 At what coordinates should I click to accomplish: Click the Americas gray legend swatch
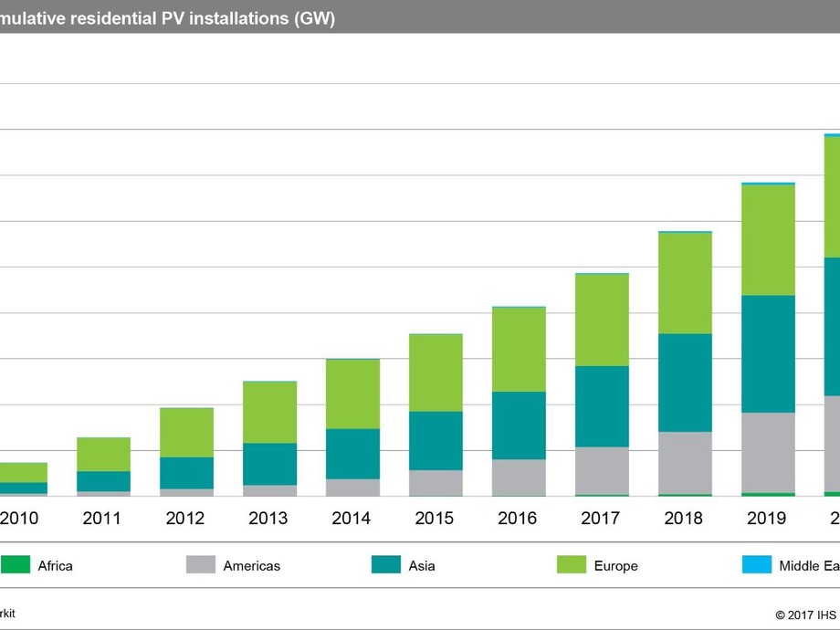point(200,565)
